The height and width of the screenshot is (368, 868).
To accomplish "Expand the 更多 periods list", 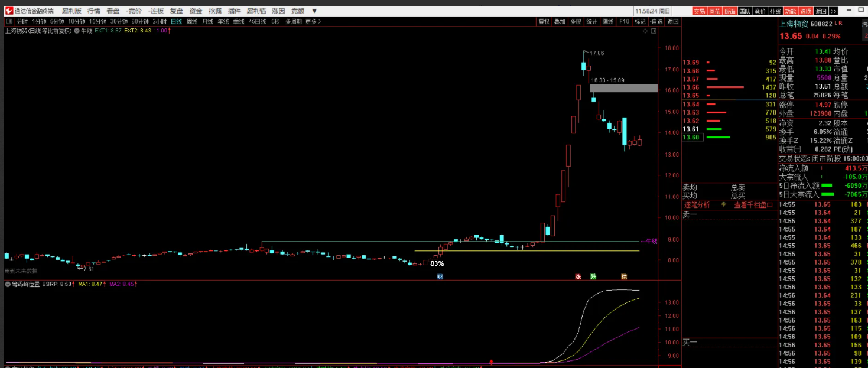I will pyautogui.click(x=313, y=22).
